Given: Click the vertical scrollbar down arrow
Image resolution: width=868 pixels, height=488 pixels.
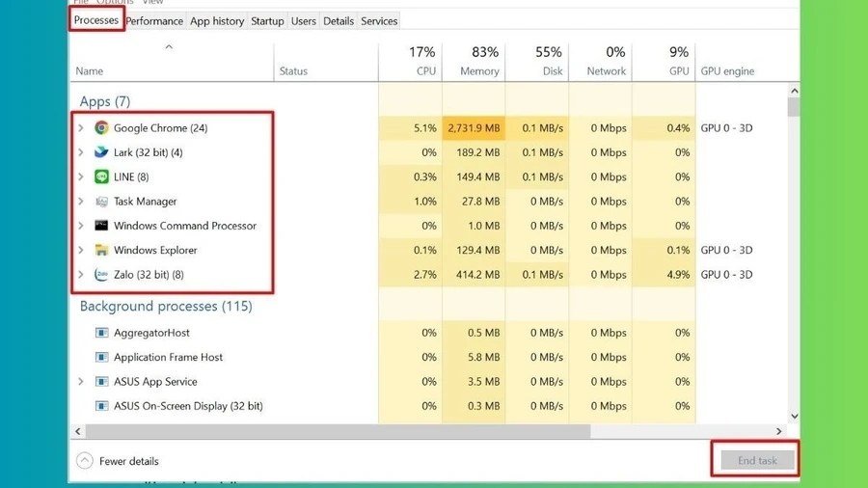Looking at the screenshot, I should [795, 416].
